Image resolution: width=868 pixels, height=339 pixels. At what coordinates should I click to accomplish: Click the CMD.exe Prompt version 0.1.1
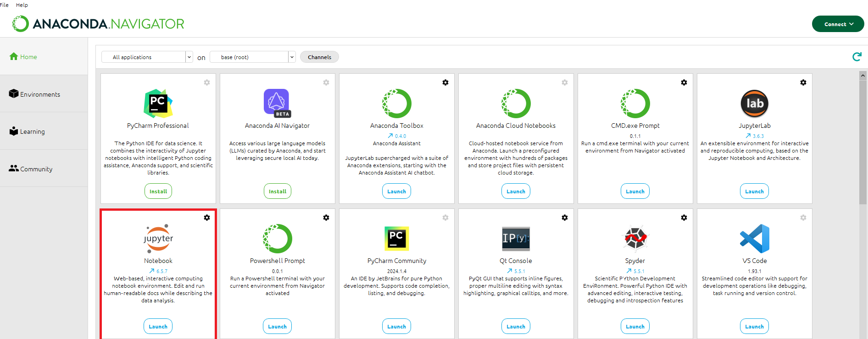(x=635, y=136)
